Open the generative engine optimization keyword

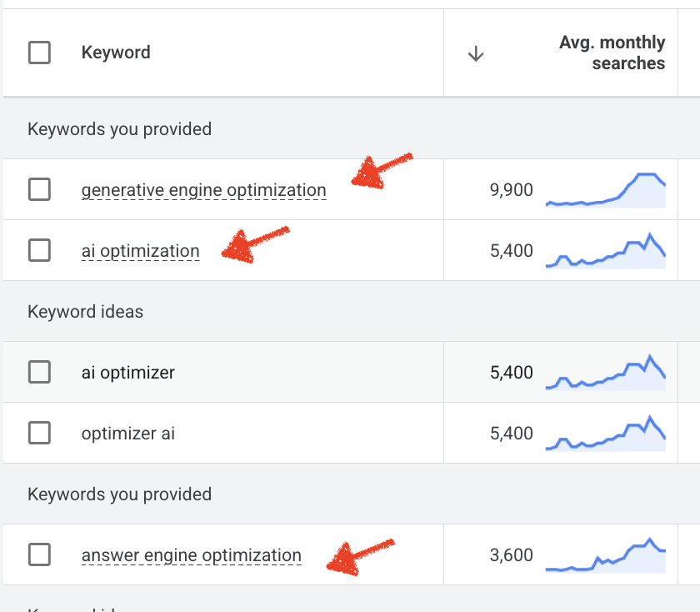coord(203,190)
